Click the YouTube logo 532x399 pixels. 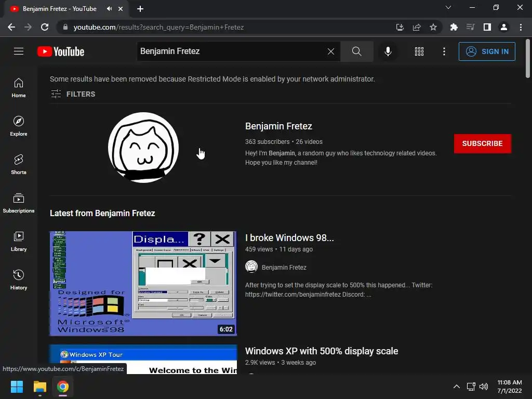(x=61, y=51)
